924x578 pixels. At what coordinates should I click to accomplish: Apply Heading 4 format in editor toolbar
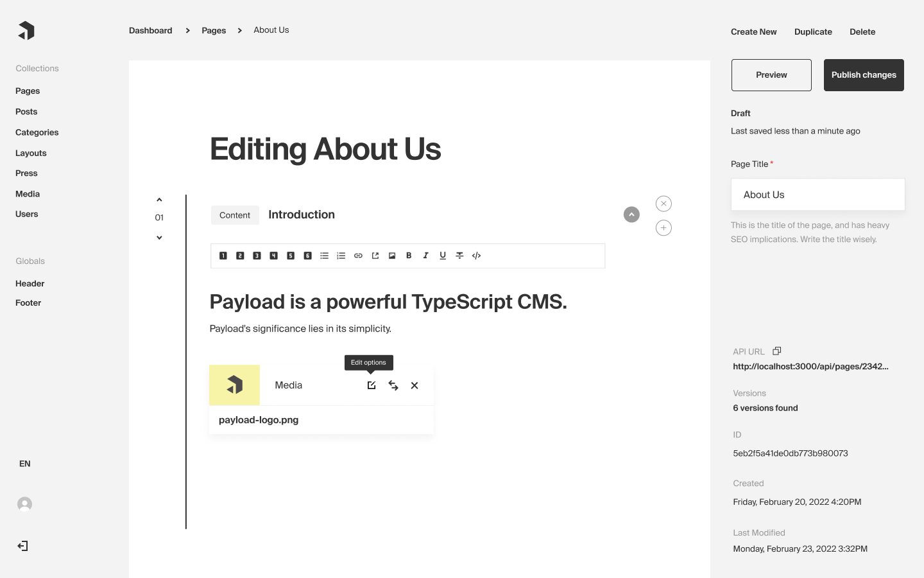coord(273,256)
